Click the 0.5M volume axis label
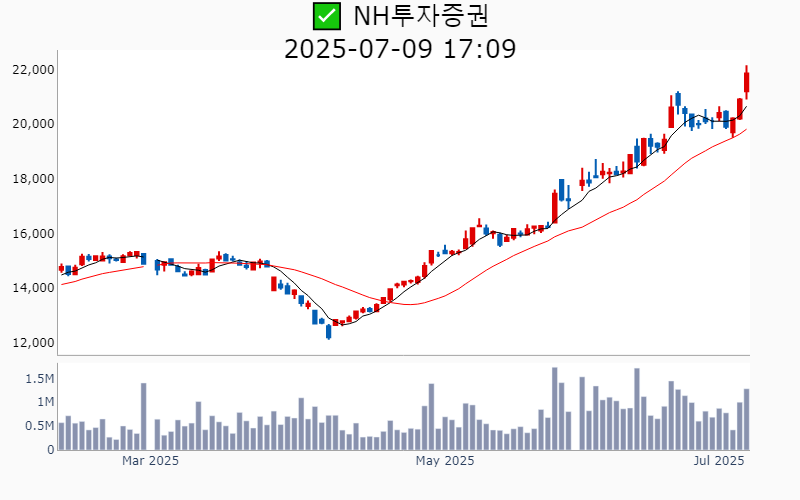 (x=40, y=426)
